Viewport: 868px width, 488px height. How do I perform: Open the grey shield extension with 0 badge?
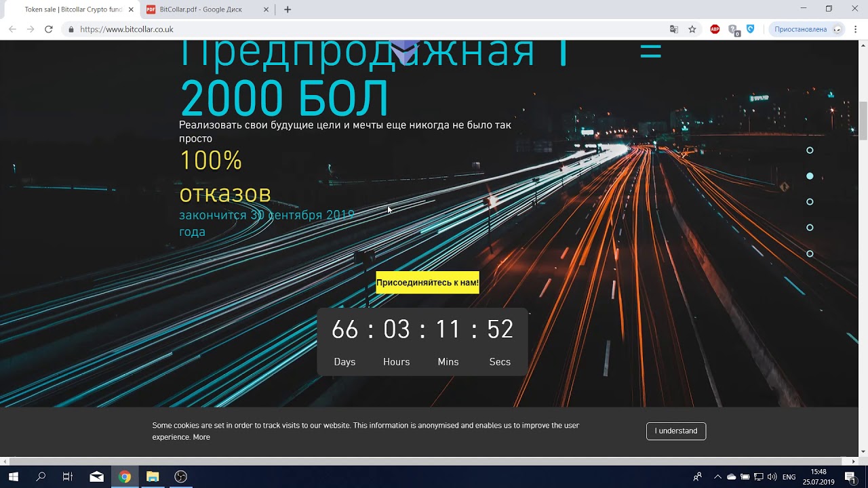(x=733, y=29)
